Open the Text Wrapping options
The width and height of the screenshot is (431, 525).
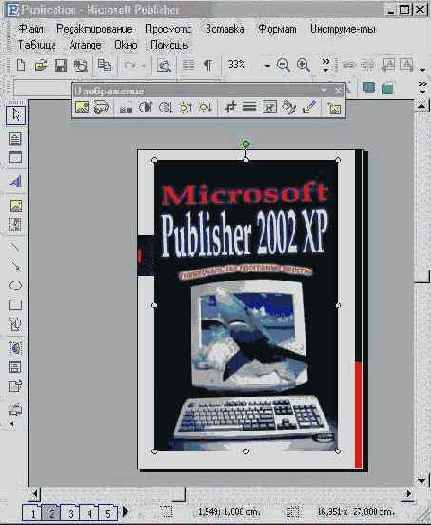tap(270, 107)
